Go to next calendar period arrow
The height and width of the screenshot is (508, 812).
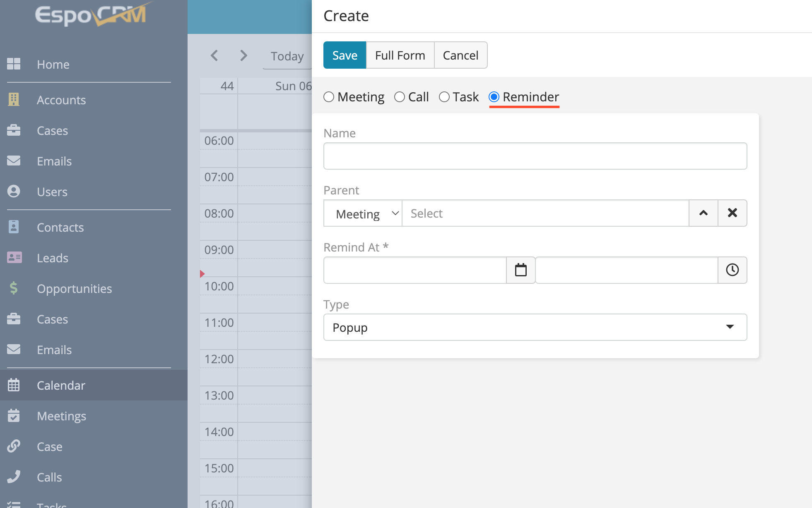[243, 55]
